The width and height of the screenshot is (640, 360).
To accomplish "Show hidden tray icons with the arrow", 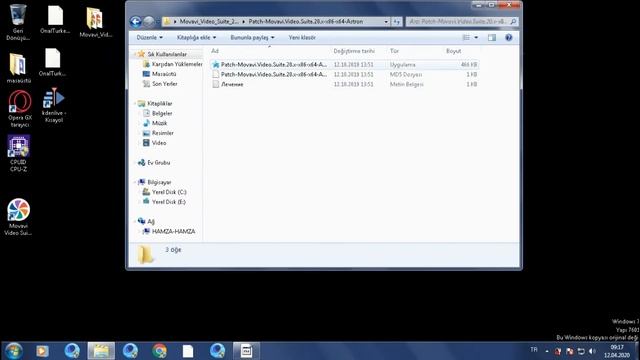I will (547, 351).
